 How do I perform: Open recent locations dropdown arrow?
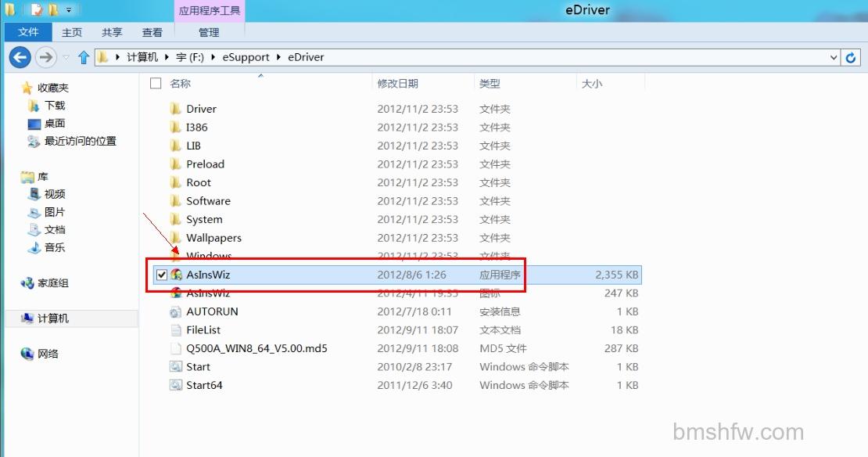pyautogui.click(x=66, y=57)
